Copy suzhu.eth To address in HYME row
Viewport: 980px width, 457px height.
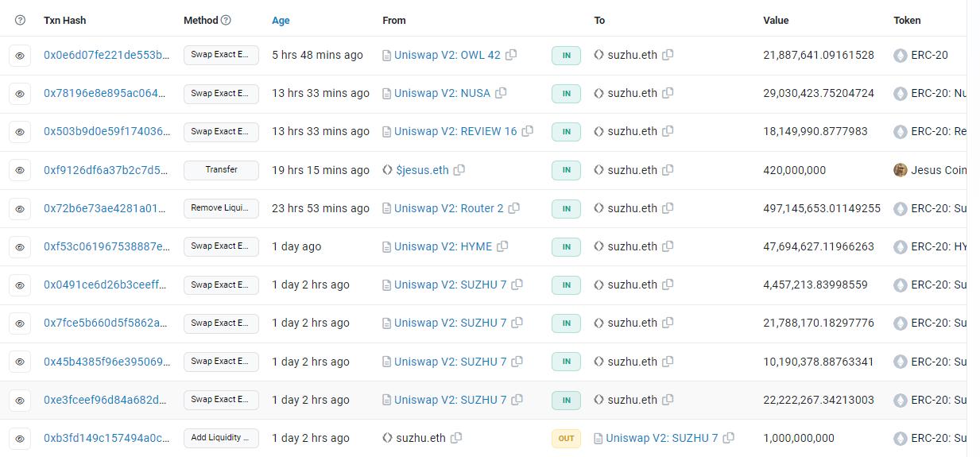tap(668, 246)
